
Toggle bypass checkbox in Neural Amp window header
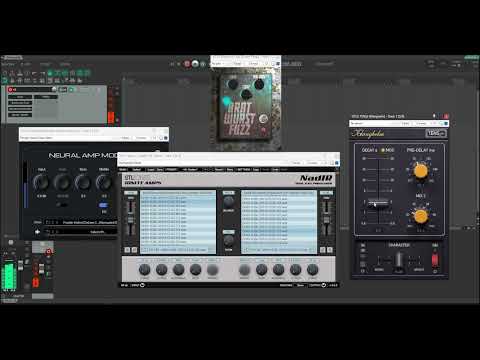coord(166,138)
